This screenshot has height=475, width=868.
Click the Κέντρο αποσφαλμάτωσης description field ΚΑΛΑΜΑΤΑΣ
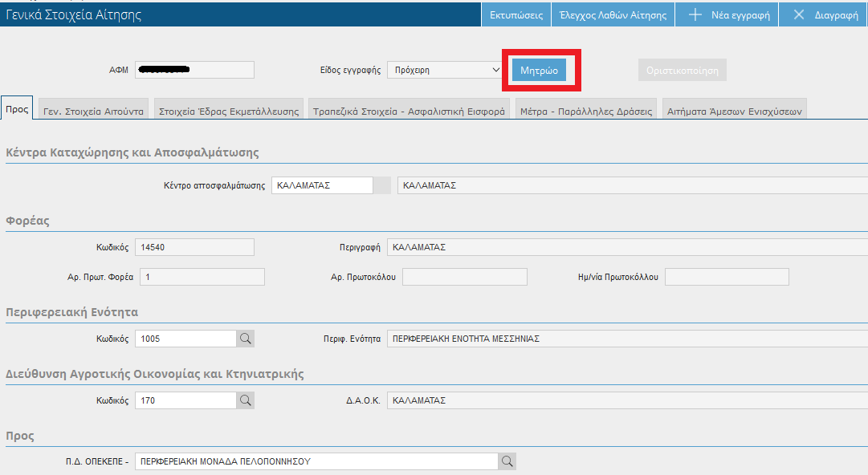coord(633,185)
